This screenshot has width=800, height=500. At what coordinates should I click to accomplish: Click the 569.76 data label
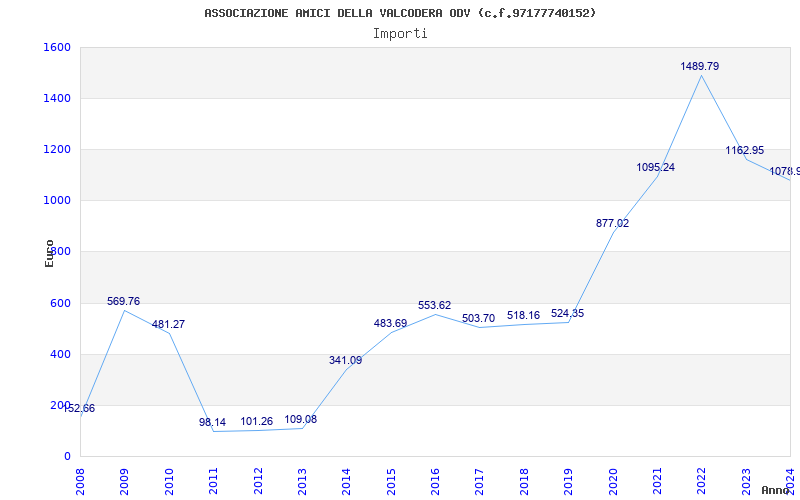coord(123,302)
